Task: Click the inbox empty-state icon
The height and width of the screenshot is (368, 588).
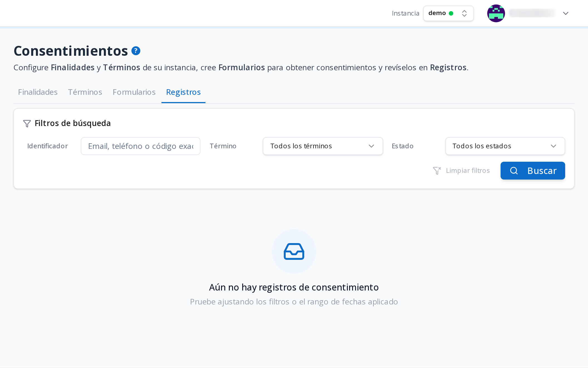Action: tap(294, 251)
